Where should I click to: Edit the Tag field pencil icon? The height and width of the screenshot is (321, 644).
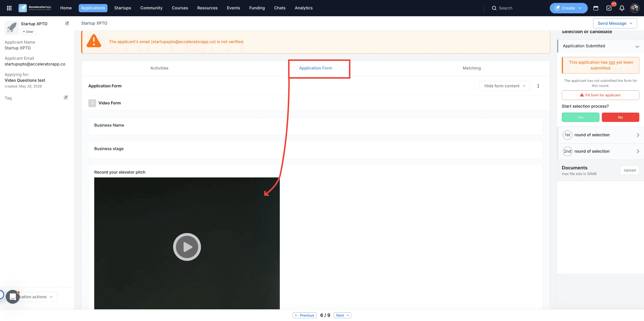click(x=66, y=97)
